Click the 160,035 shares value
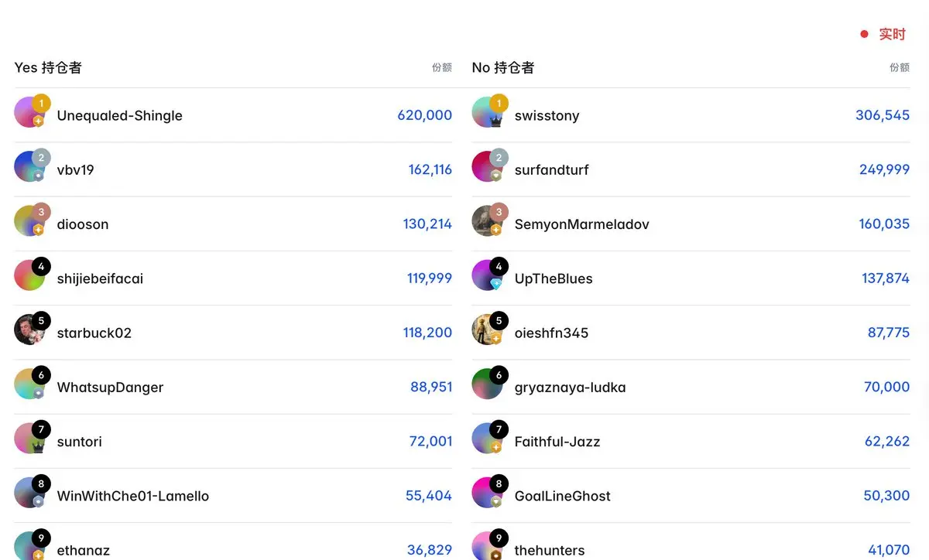The height and width of the screenshot is (560, 929). click(884, 224)
